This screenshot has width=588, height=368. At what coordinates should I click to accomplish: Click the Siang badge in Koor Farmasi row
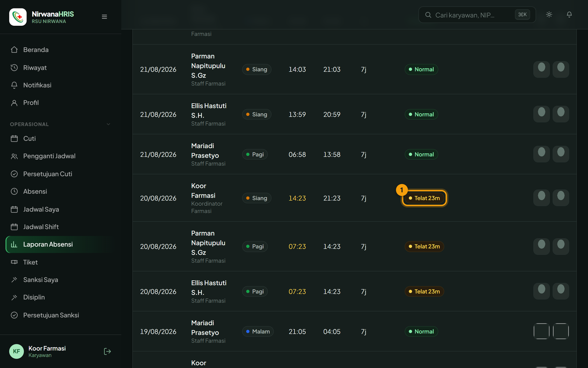[257, 198]
